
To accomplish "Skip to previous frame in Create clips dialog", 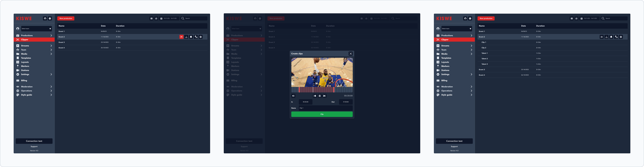I will 315,96.
